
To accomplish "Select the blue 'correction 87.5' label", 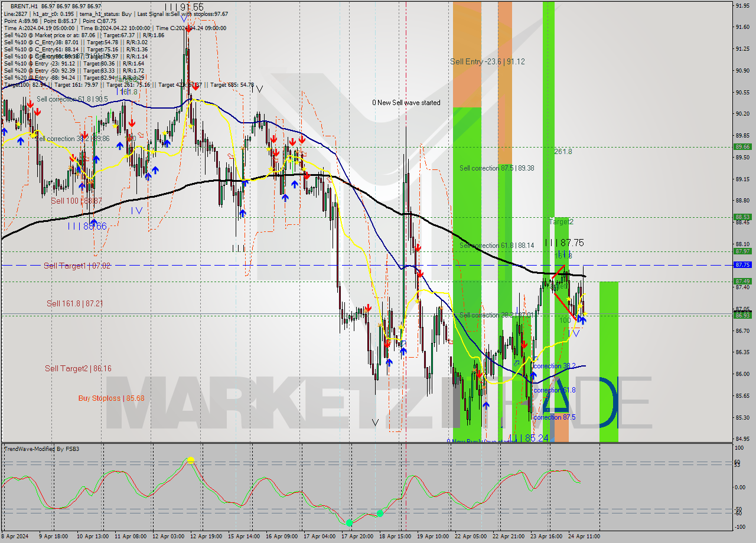I will click(554, 417).
